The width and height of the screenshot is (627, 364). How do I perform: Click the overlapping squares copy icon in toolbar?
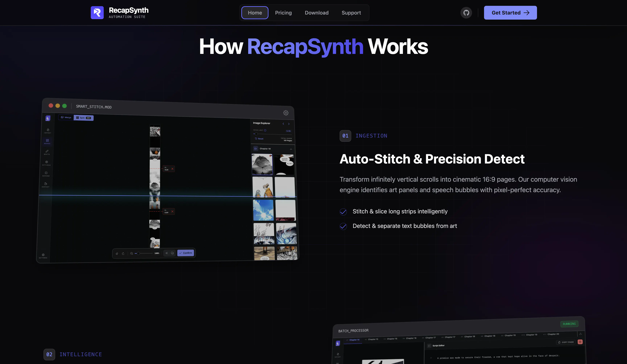point(172,253)
